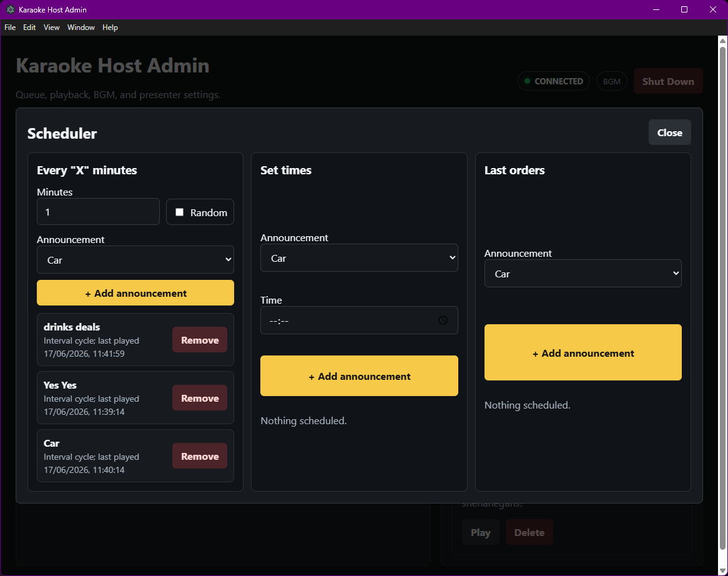
Task: Click the Yes Yes entry title
Action: click(60, 385)
